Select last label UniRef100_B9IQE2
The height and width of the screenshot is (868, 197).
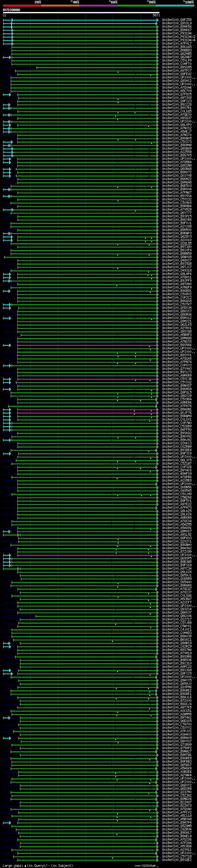coord(177,860)
